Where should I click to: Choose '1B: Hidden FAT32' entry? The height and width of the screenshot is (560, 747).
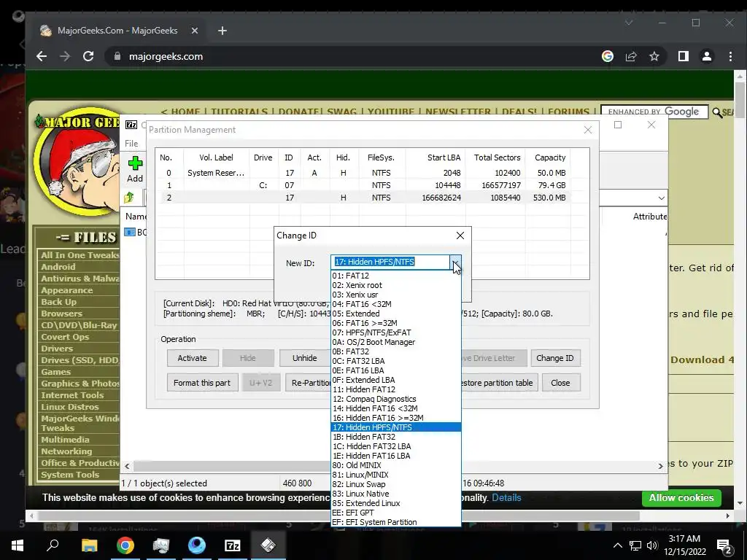(x=396, y=437)
